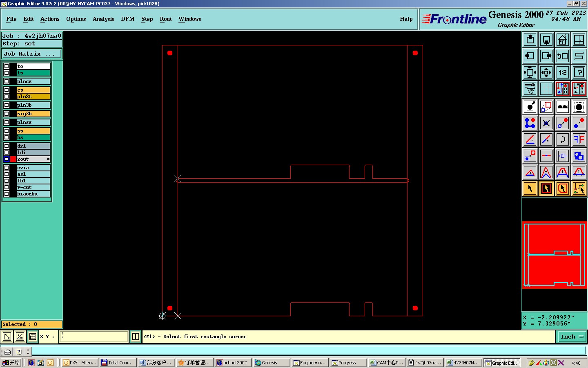
Task: Select the 'ldi' layer name
Action: tap(33, 153)
